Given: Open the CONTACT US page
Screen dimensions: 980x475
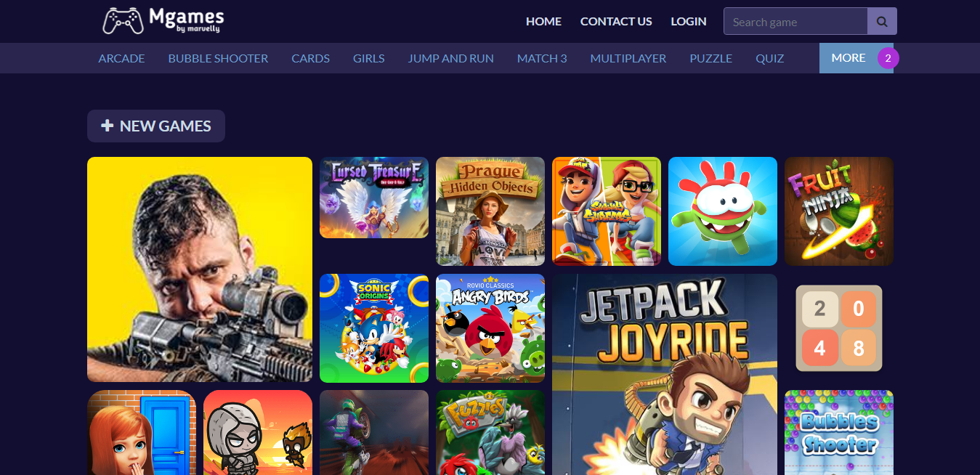Looking at the screenshot, I should (616, 22).
